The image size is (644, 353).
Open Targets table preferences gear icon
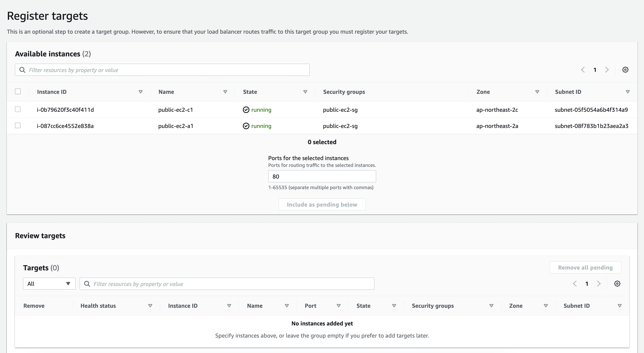point(617,284)
